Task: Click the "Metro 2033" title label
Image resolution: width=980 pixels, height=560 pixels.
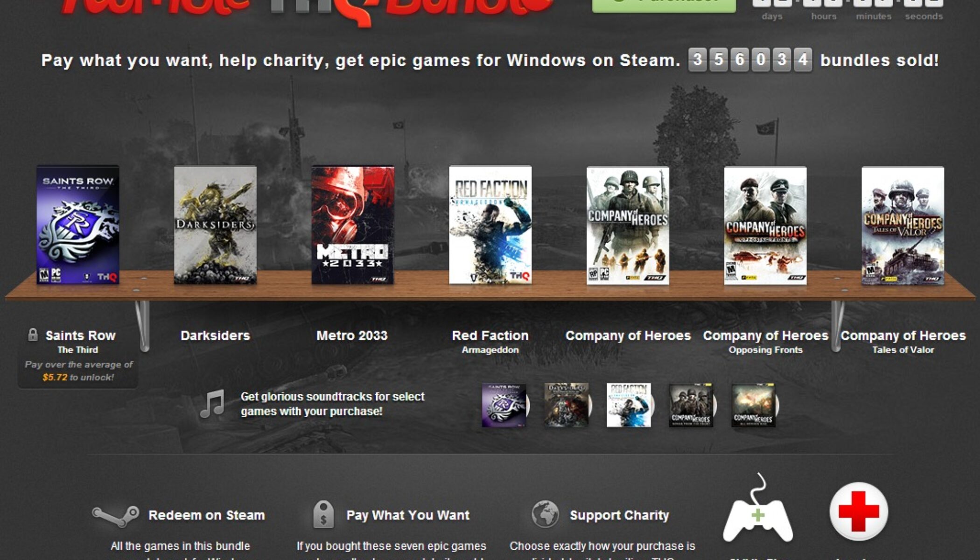Action: click(352, 336)
